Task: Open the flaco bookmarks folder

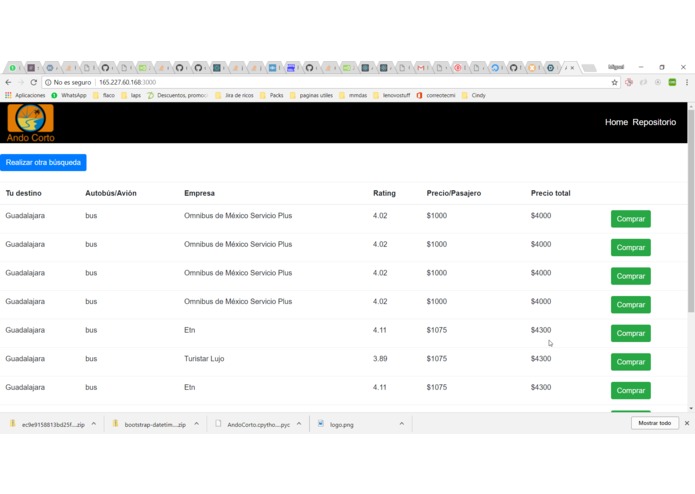Action: coord(104,95)
